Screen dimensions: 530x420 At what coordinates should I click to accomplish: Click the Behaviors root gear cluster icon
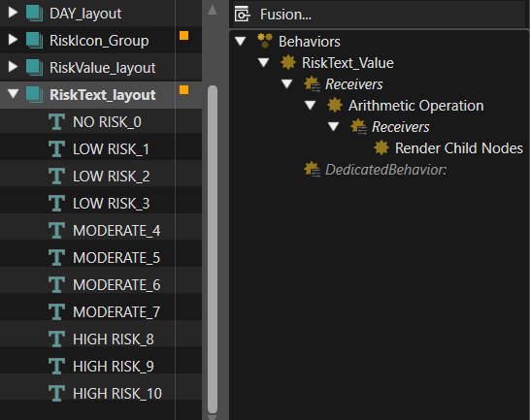265,41
